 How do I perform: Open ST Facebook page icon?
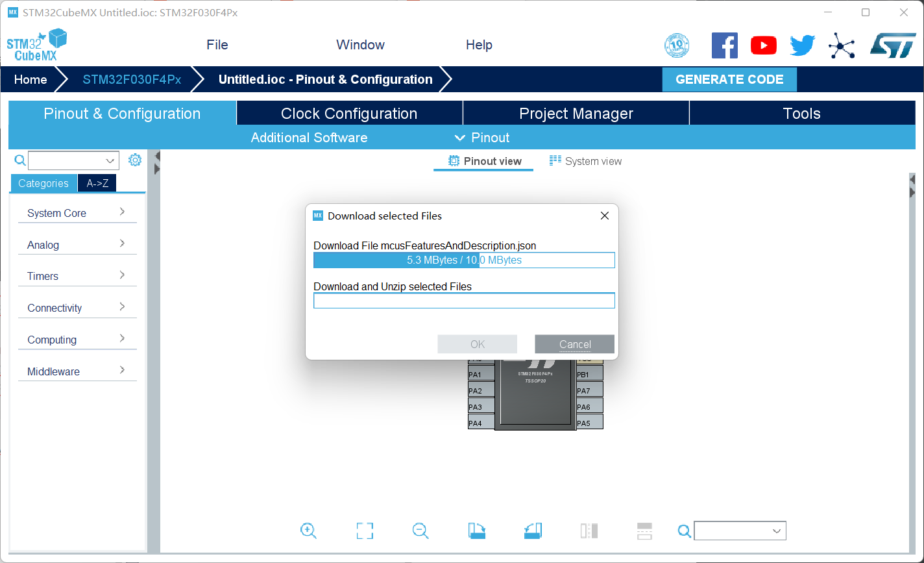725,45
